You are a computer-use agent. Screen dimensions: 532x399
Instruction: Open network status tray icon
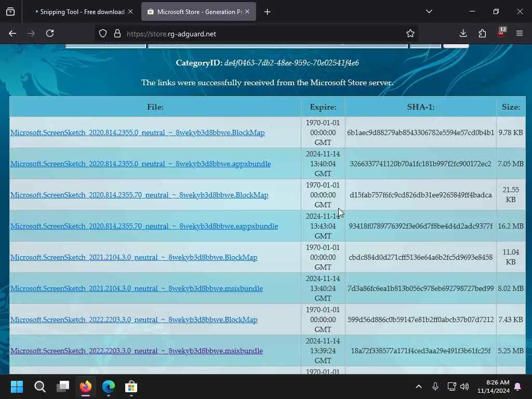451,387
